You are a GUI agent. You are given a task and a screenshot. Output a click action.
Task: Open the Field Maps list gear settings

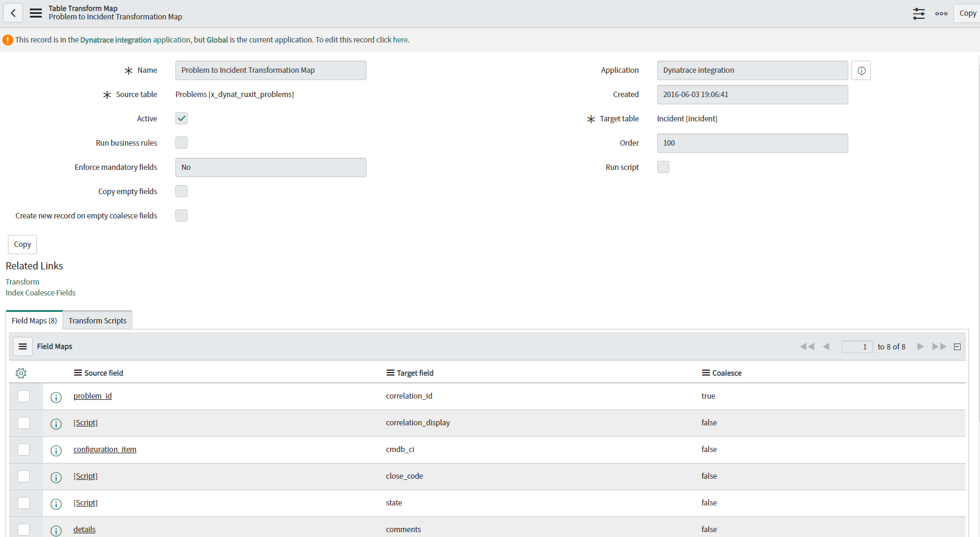(x=21, y=373)
